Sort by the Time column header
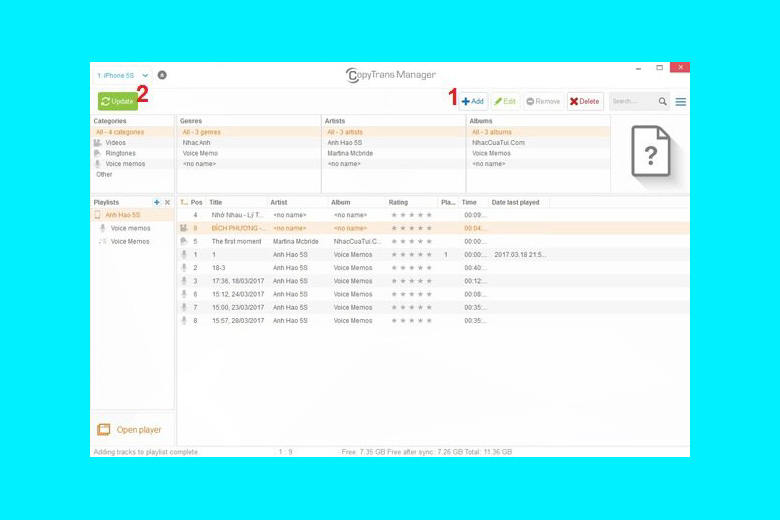This screenshot has width=780, height=520. tap(473, 202)
